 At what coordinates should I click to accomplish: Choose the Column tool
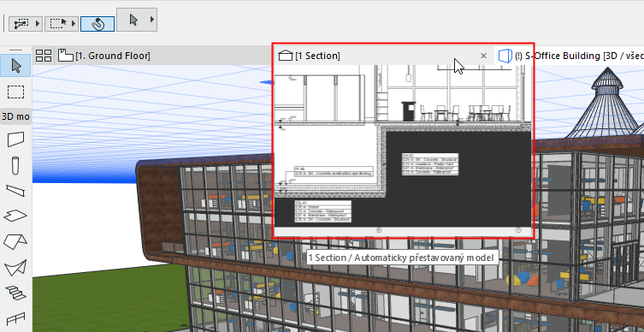point(15,166)
